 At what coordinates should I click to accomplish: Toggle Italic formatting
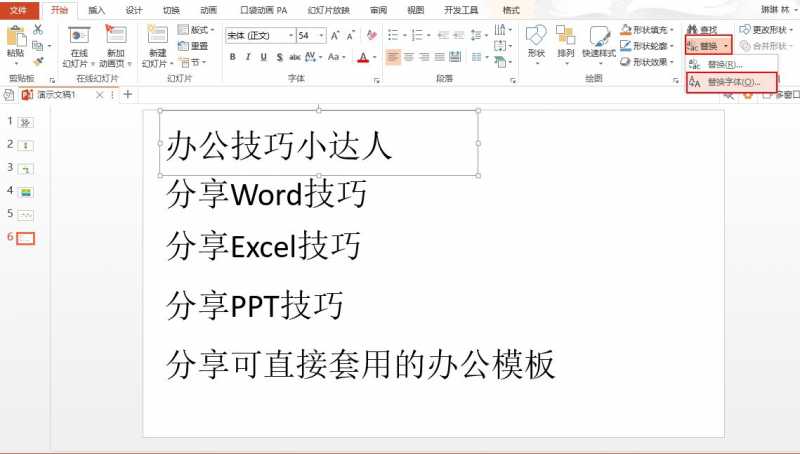coord(248,57)
